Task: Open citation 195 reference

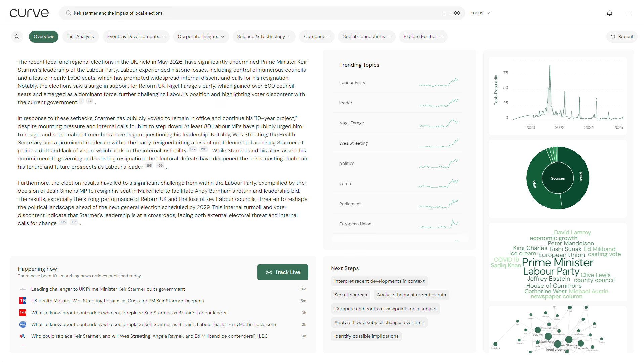Action: [63, 222]
